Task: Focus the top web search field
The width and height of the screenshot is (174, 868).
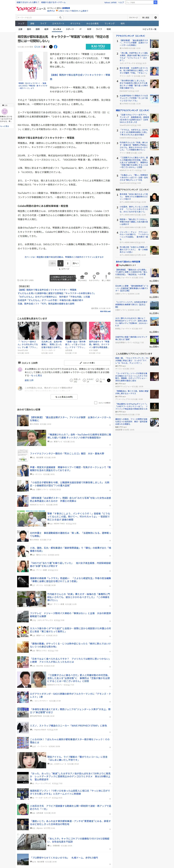Action: pyautogui.click(x=139, y=2)
